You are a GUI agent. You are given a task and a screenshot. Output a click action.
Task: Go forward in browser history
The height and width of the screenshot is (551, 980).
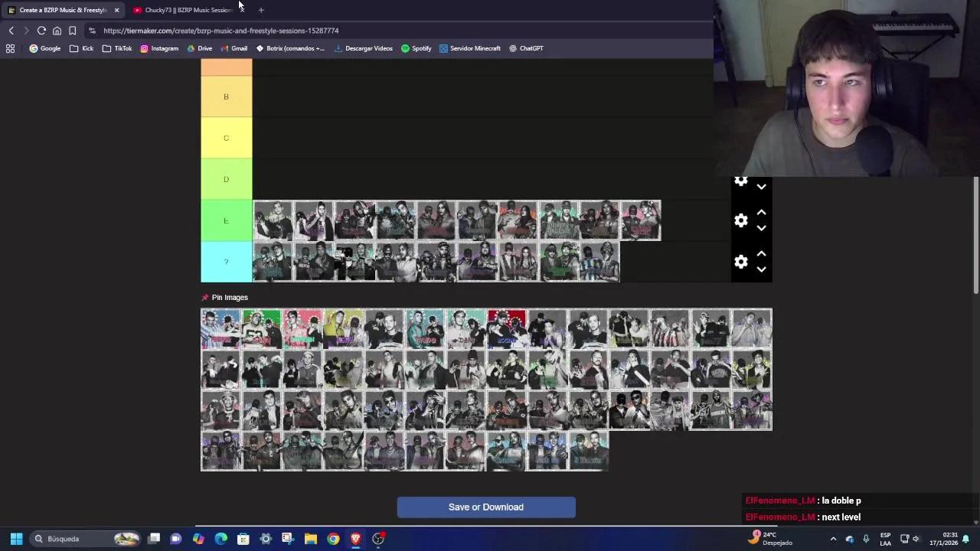26,31
